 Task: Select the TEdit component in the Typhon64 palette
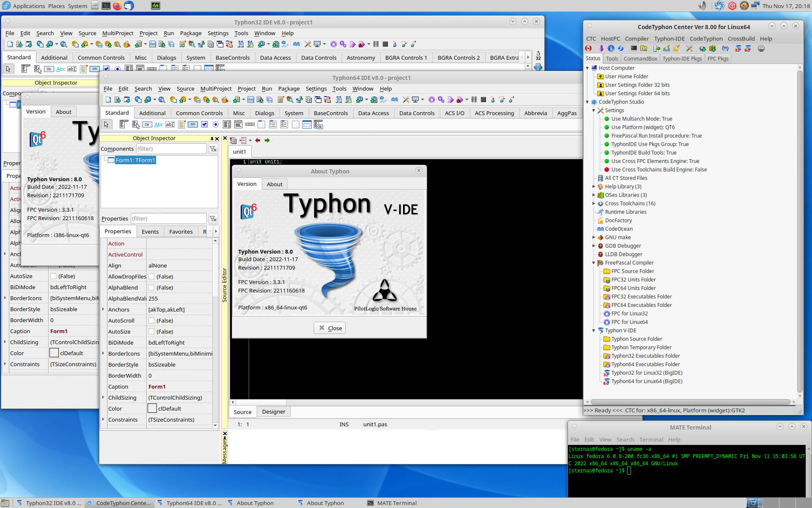[x=170, y=124]
